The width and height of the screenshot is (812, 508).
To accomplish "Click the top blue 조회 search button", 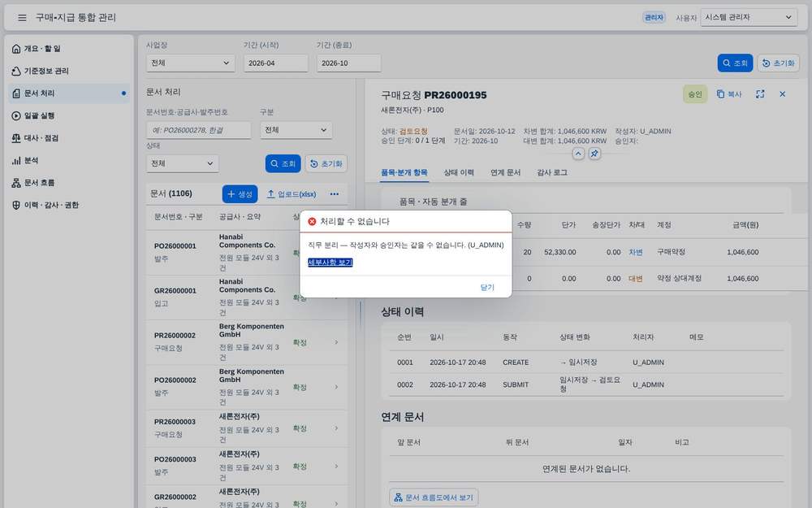I will pyautogui.click(x=735, y=63).
